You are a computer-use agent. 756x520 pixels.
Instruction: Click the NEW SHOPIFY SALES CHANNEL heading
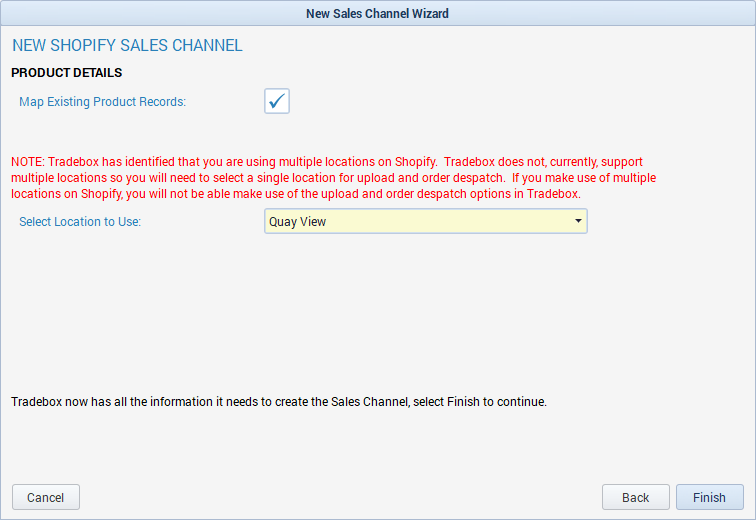pyautogui.click(x=127, y=45)
